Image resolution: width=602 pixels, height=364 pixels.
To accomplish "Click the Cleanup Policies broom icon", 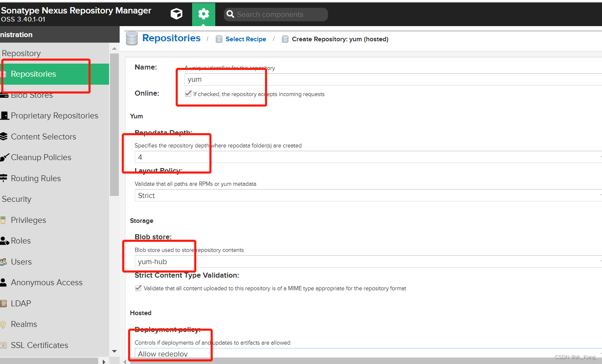I will click(4, 158).
